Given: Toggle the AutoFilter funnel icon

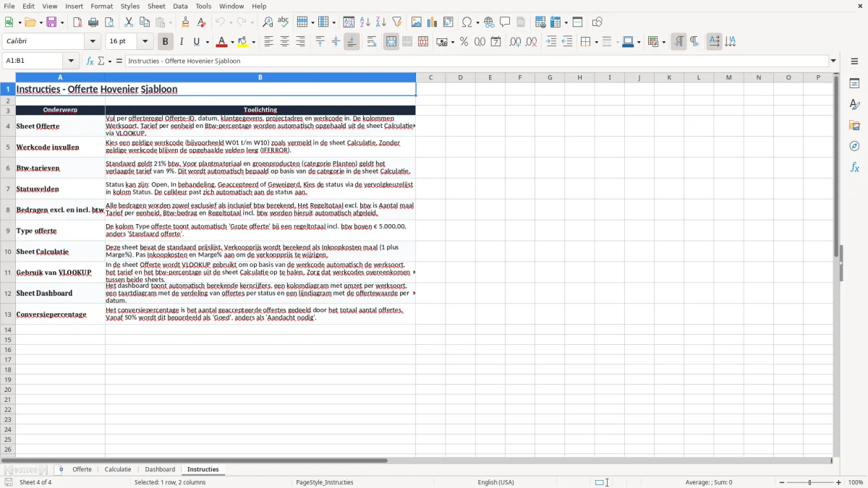Looking at the screenshot, I should click(x=397, y=22).
